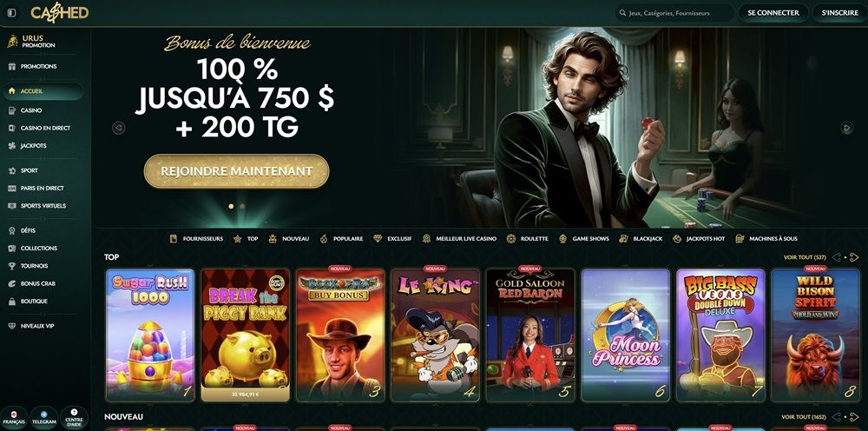Open the Moon Princess game thumbnail
This screenshot has height=431, width=868.
coord(626,335)
